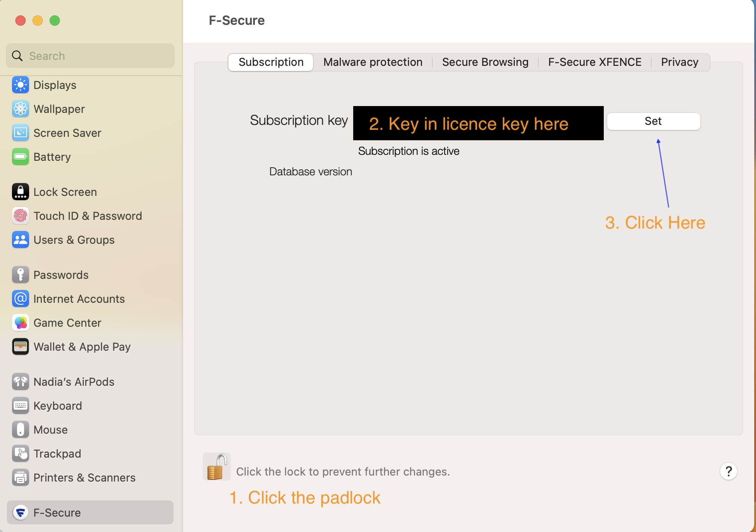
Task: Select the Internet Accounts @ icon
Action: (21, 299)
